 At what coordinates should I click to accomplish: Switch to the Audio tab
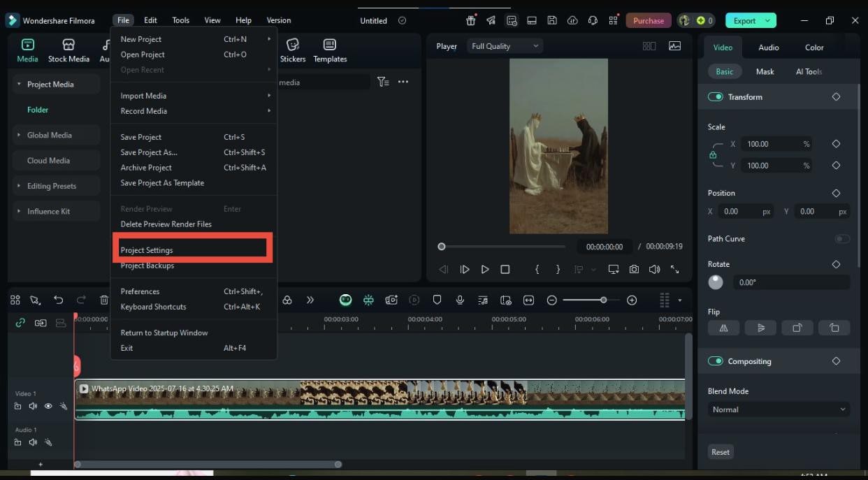769,48
